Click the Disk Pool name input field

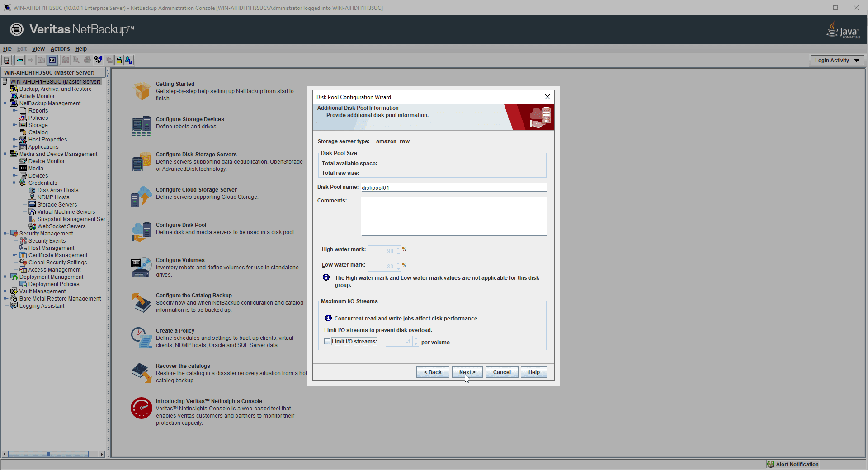pyautogui.click(x=453, y=188)
